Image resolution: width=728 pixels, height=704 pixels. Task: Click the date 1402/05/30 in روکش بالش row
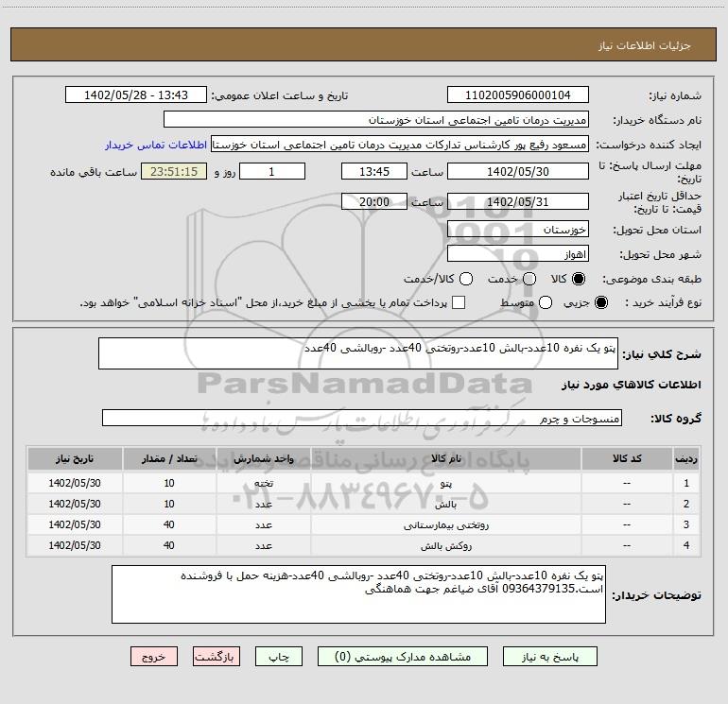coord(75,545)
